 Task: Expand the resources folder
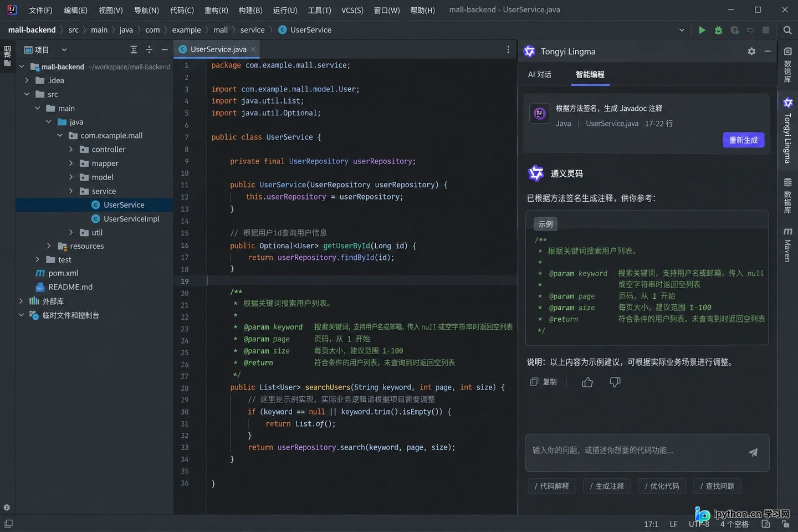coord(49,246)
